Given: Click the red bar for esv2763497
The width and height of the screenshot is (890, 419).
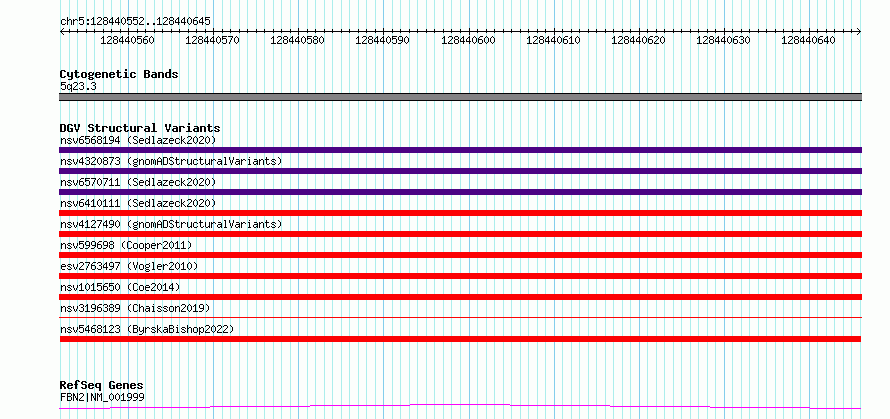Looking at the screenshot, I should pyautogui.click(x=460, y=276).
